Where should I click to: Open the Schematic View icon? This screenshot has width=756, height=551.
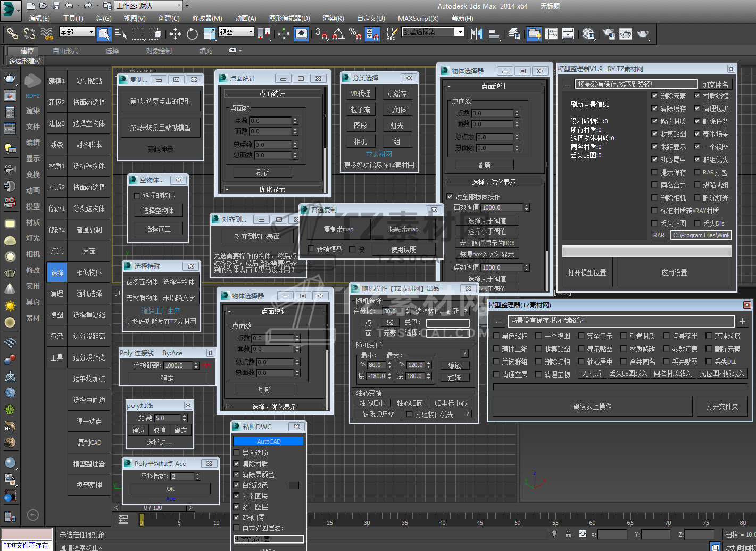coord(568,34)
